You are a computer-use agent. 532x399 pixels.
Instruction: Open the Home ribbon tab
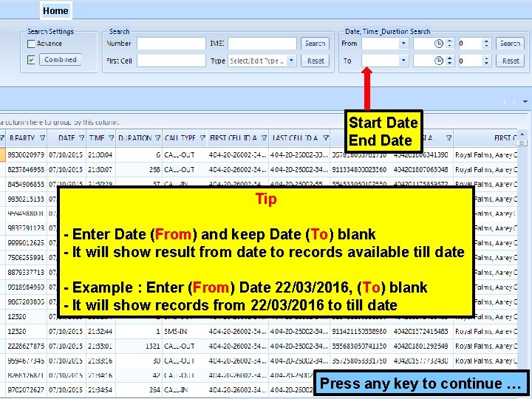pos(55,10)
